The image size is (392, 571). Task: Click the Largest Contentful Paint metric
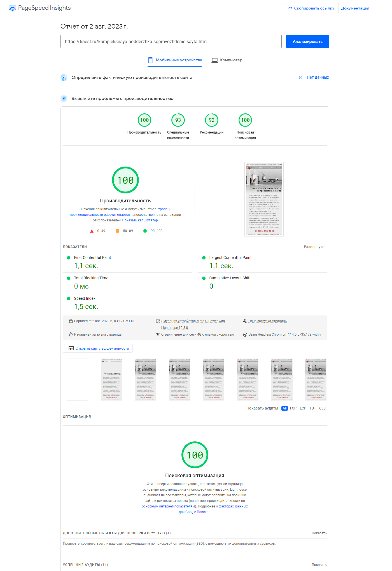262,262
